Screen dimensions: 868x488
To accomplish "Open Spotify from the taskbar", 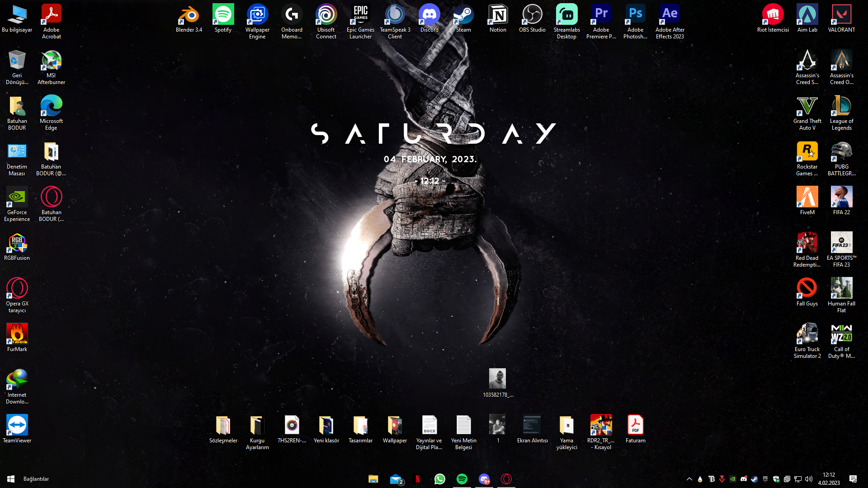I will pyautogui.click(x=462, y=479).
